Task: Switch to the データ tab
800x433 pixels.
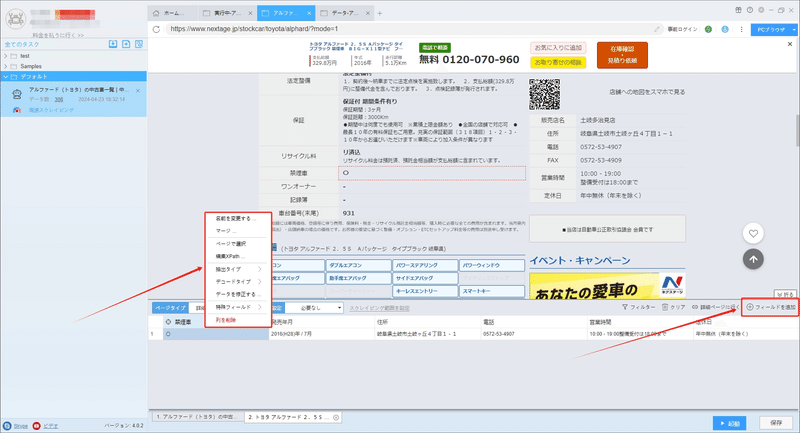Action: click(343, 13)
